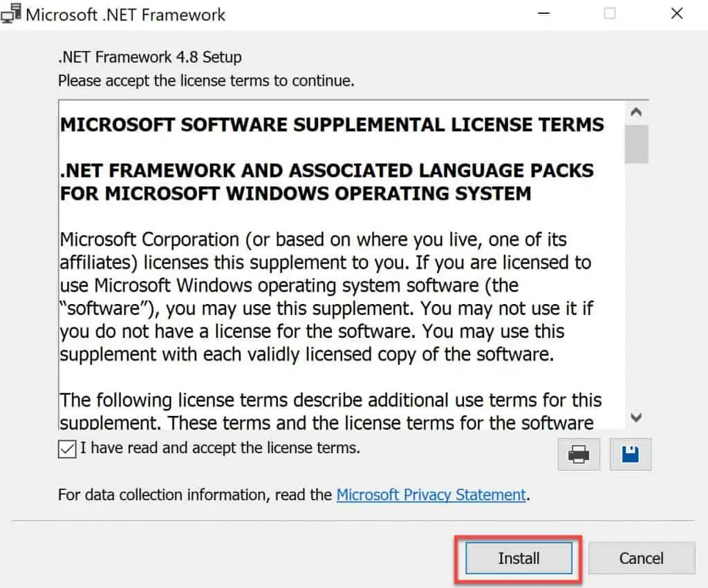
Task: Click the 'FOR MICROSOFT WINDOWS OPERATING SYSTEM' line
Action: tap(296, 193)
